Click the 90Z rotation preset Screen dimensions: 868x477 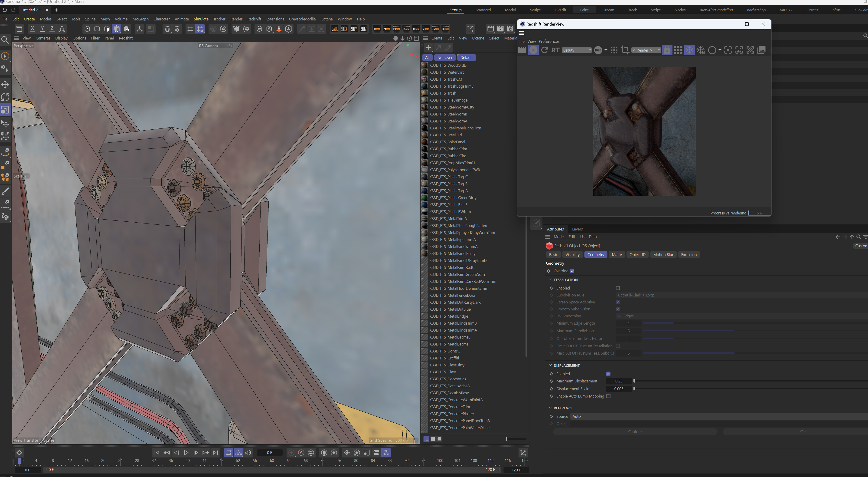[364, 29]
